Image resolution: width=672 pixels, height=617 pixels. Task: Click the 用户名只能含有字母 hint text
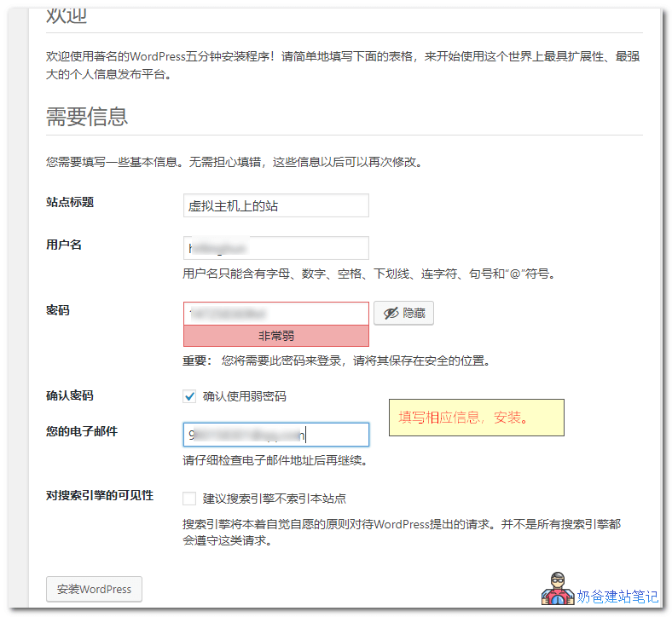point(369,274)
